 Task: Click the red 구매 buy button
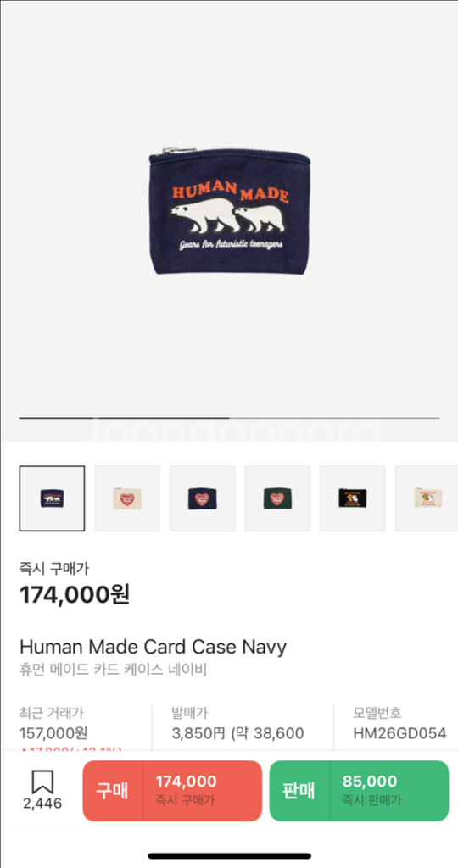click(x=172, y=791)
